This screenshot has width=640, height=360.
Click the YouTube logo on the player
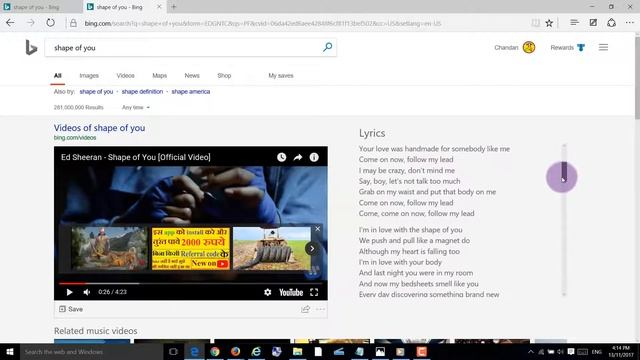click(x=291, y=292)
